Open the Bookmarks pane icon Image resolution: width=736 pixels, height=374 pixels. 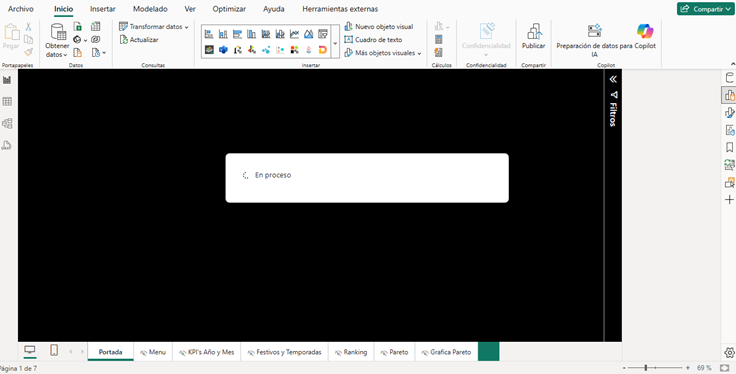pyautogui.click(x=729, y=147)
